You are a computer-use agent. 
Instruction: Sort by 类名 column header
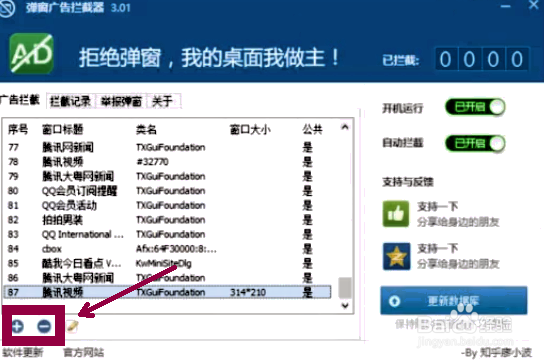click(146, 130)
